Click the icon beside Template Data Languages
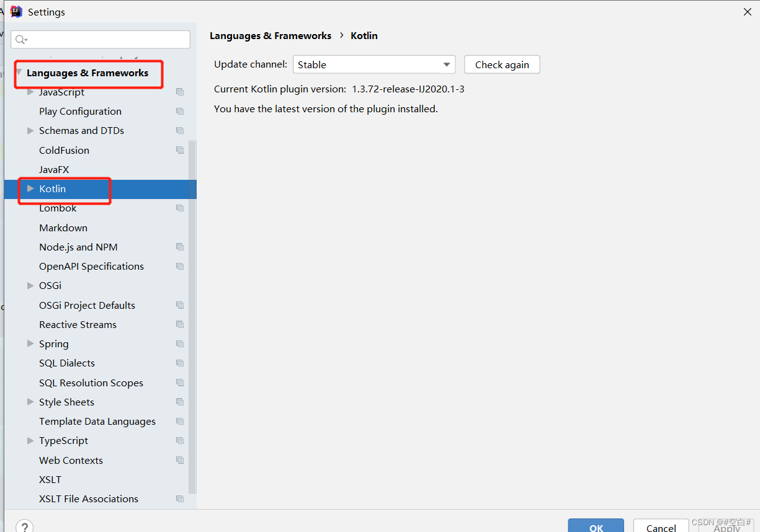760x532 pixels. coord(179,421)
